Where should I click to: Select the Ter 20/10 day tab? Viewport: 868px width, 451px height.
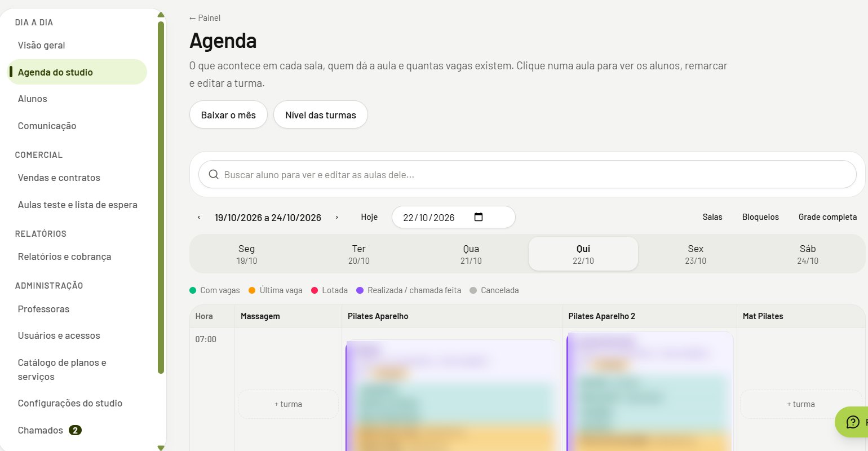(358, 254)
